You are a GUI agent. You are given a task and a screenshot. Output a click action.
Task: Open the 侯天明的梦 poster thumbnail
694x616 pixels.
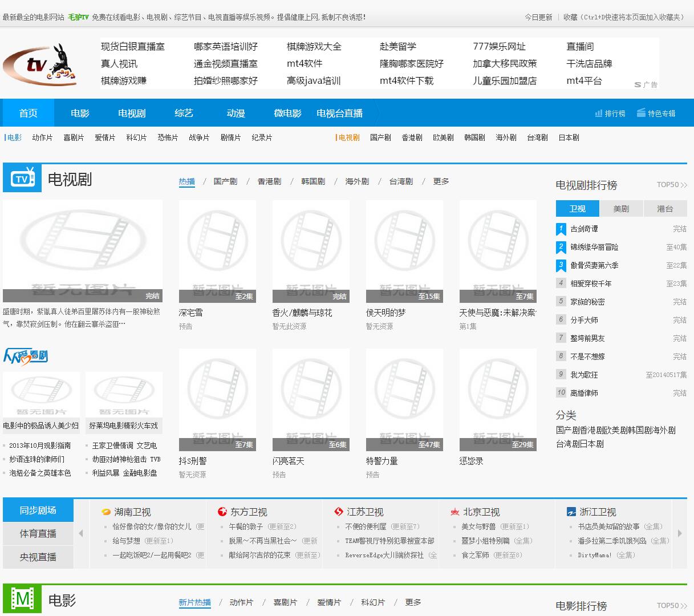click(x=404, y=251)
